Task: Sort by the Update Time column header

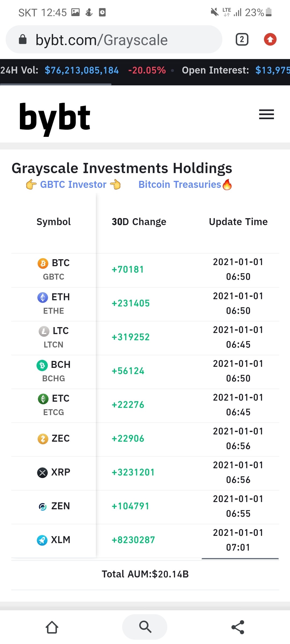Action: [x=238, y=222]
